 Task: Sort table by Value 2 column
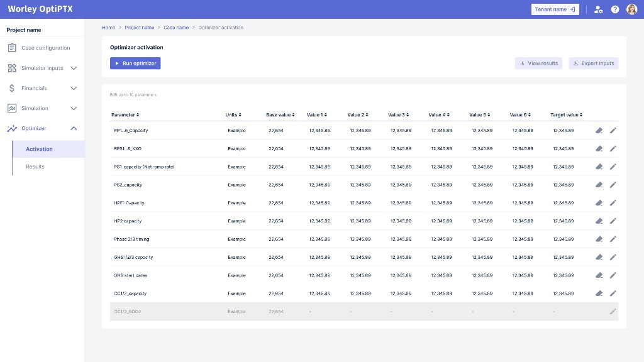tap(358, 115)
